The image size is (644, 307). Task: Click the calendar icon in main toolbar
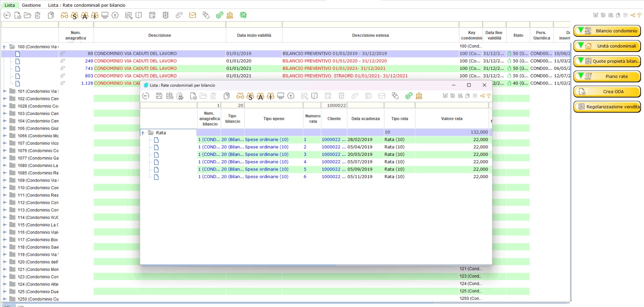click(x=152, y=15)
